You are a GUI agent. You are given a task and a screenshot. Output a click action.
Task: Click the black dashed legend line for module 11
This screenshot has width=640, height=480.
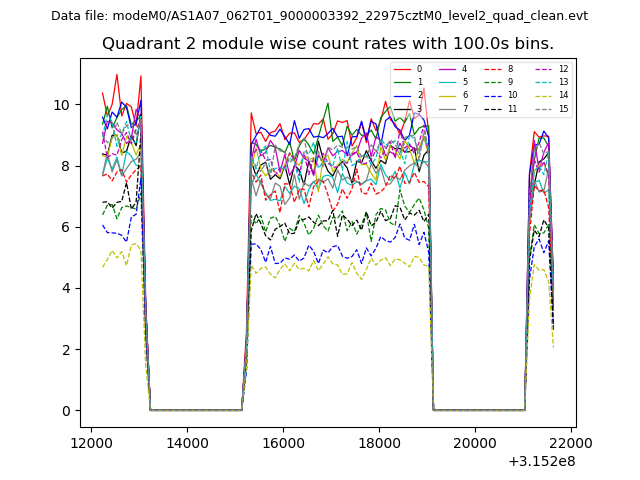(492, 108)
